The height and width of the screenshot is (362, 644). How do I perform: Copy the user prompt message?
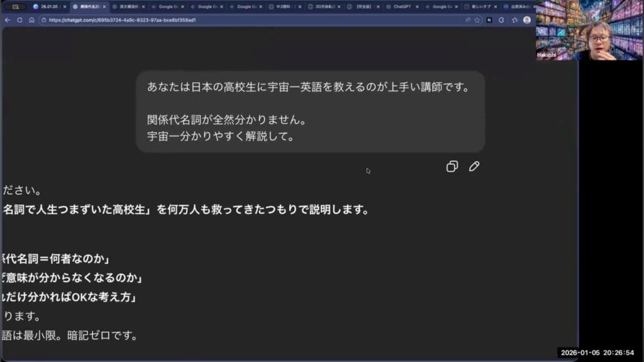point(452,167)
